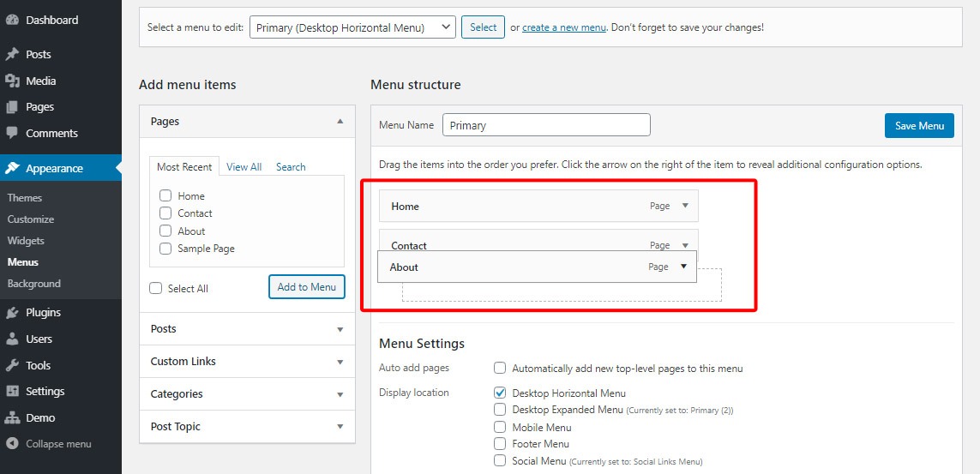This screenshot has width=980, height=474.
Task: Click the Collapse menu arrow icon
Action: click(x=12, y=443)
